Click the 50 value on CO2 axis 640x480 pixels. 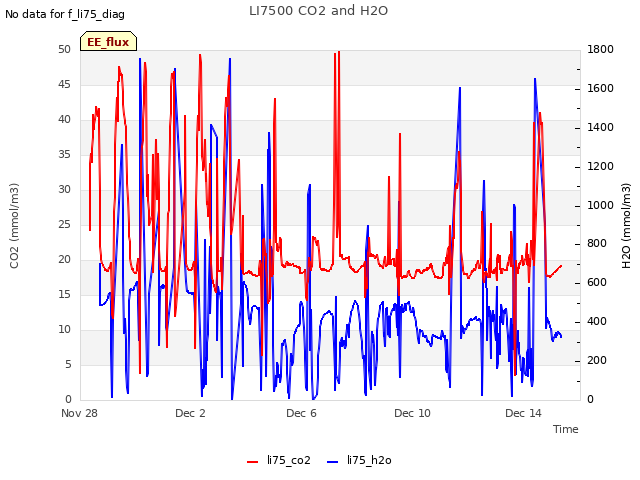[64, 49]
